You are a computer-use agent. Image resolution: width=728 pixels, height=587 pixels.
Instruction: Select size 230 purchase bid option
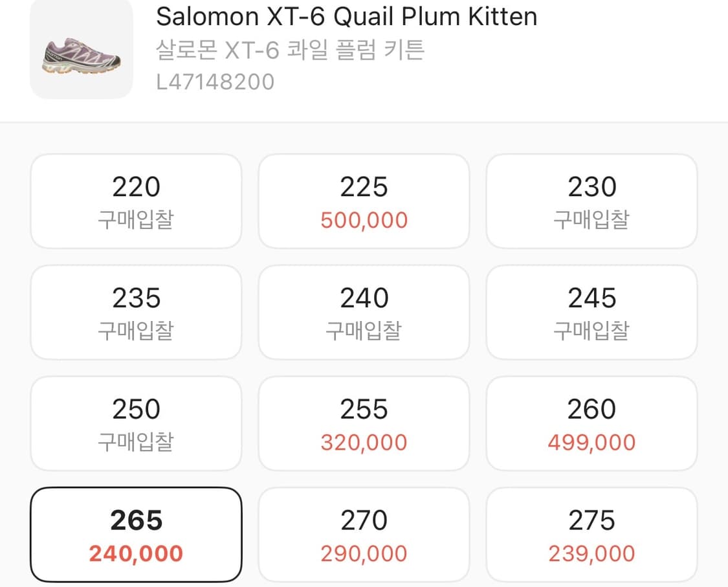click(591, 201)
